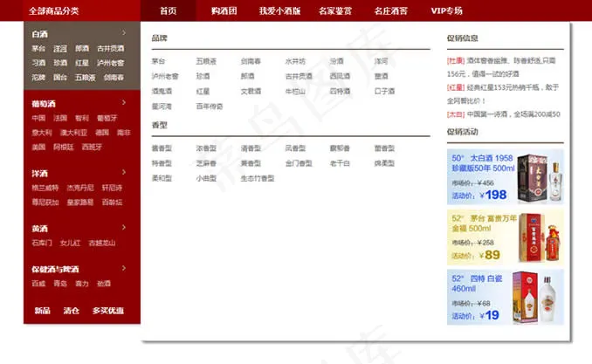Image resolution: width=592 pixels, height=364 pixels.
Task: Open the 多买优惠 sidebar link
Action: coord(108,311)
